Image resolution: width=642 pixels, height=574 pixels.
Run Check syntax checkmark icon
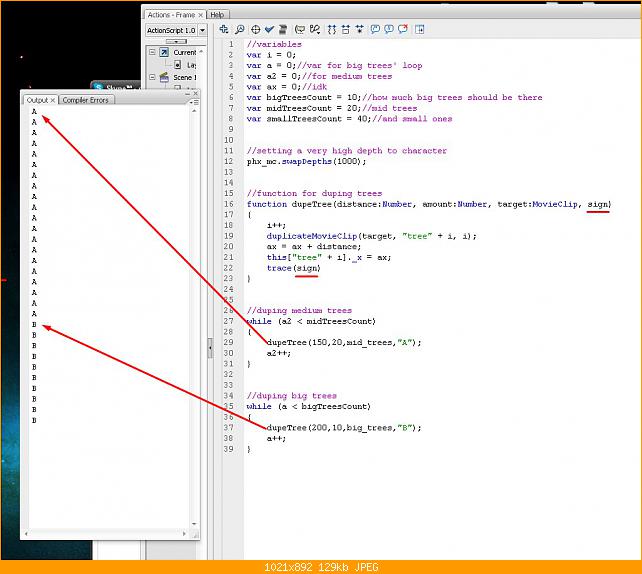pyautogui.click(x=269, y=29)
